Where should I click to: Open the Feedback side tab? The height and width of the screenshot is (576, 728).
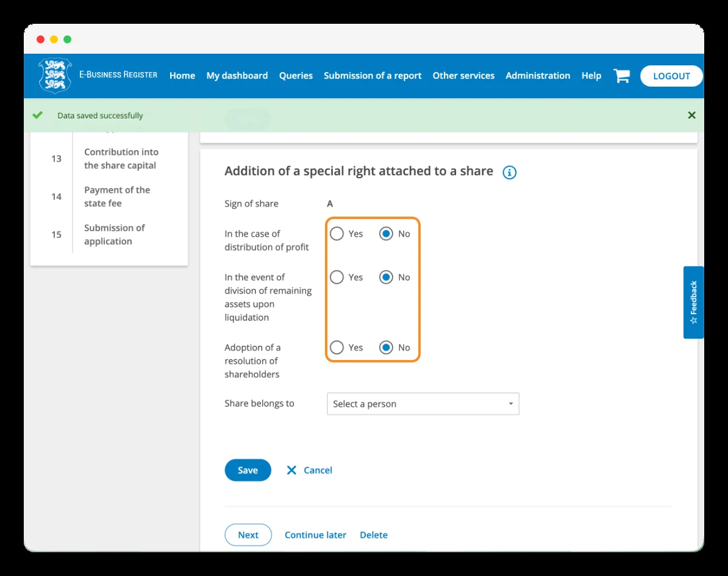tap(693, 302)
